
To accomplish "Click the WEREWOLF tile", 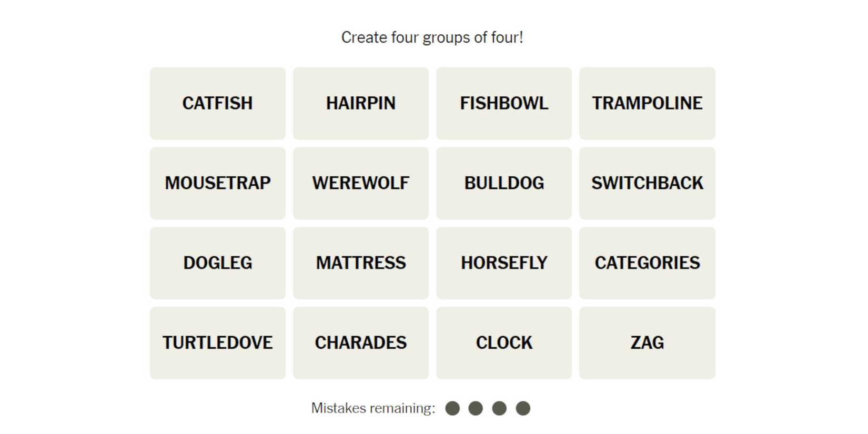I will coord(360,183).
